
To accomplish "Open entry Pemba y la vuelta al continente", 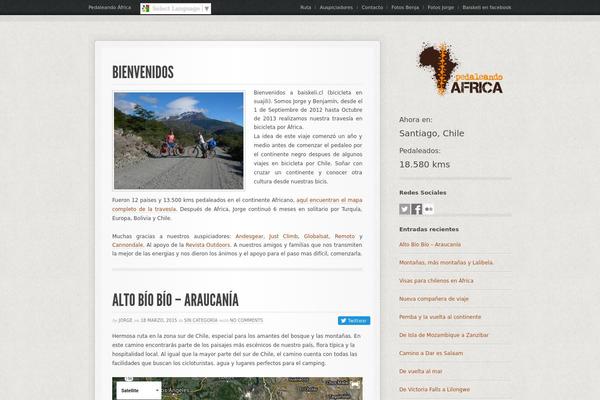I will click(440, 317).
